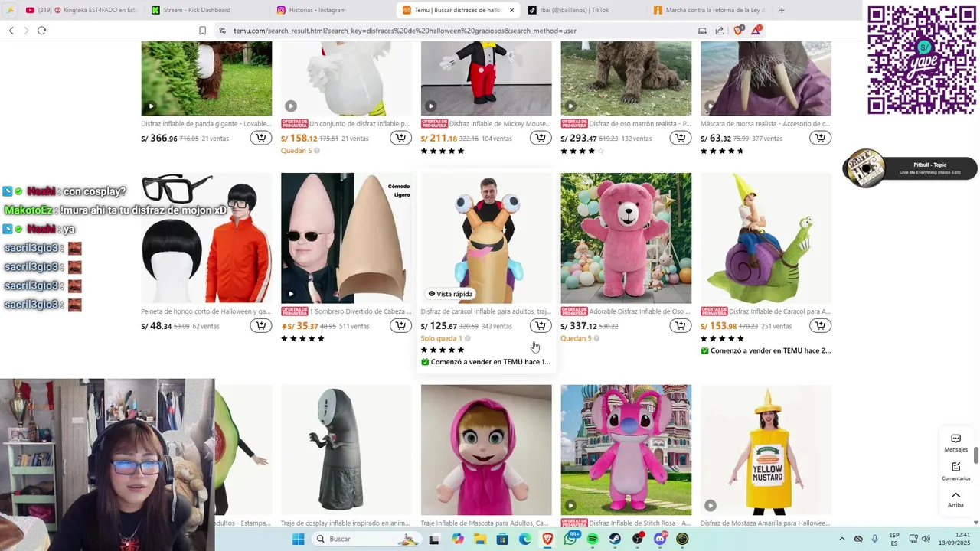The image size is (980, 551).
Task: Click Vista rápida on snail costume
Action: pyautogui.click(x=450, y=294)
